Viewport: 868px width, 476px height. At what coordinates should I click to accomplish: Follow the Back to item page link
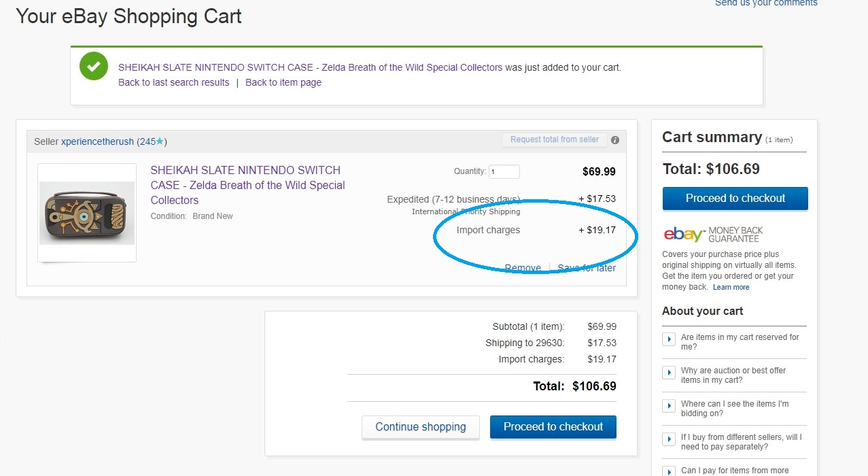[283, 82]
